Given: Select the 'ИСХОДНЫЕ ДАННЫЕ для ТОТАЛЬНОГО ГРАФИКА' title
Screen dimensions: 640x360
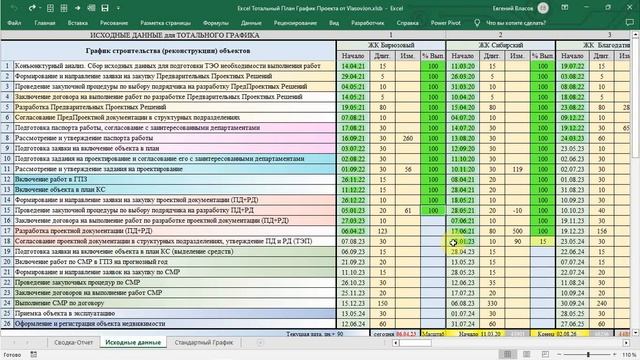Looking at the screenshot, I should click(x=174, y=35).
